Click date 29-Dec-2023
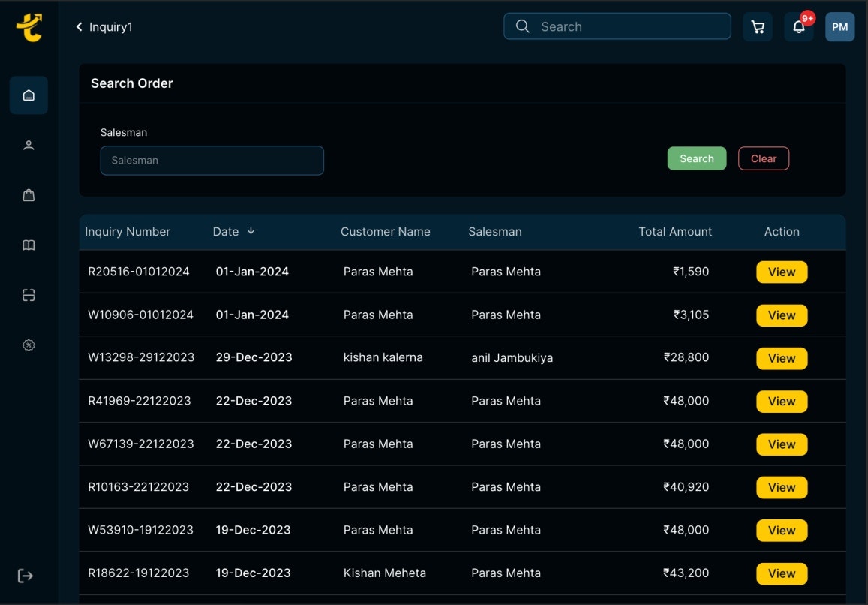 pyautogui.click(x=254, y=357)
